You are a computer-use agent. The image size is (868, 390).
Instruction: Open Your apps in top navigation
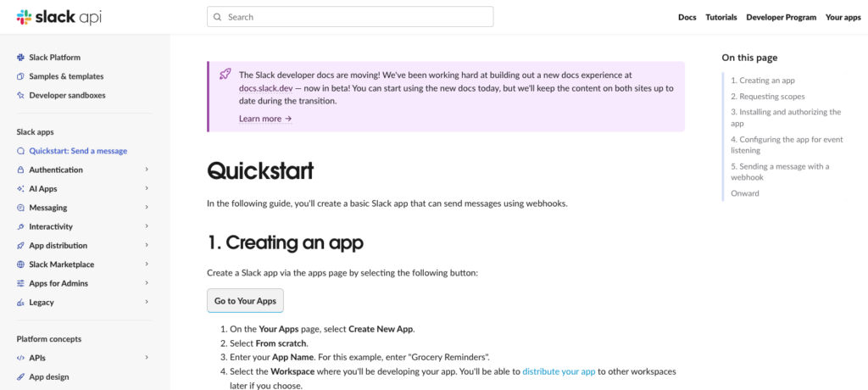[x=843, y=17]
